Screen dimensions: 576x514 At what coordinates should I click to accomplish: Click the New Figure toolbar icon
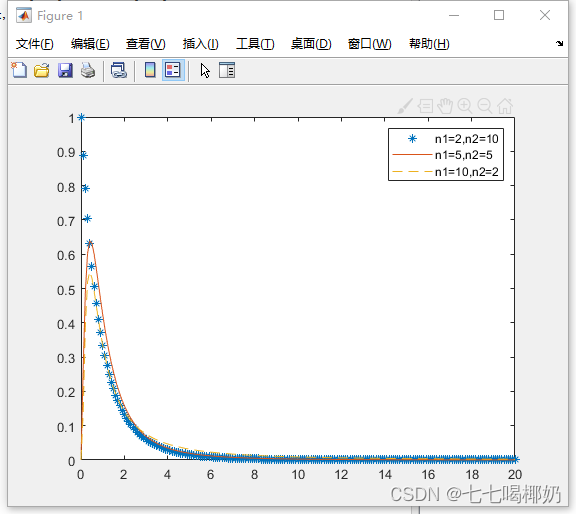tap(19, 70)
